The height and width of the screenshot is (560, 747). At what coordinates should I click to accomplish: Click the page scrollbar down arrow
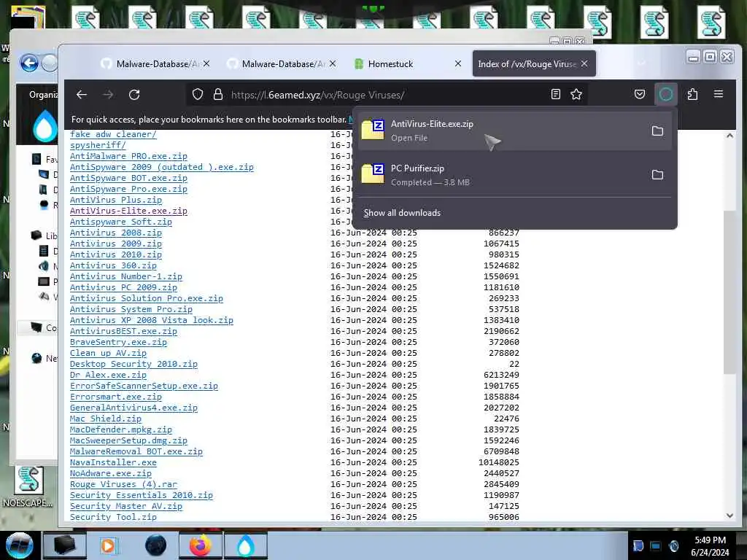pos(729,516)
